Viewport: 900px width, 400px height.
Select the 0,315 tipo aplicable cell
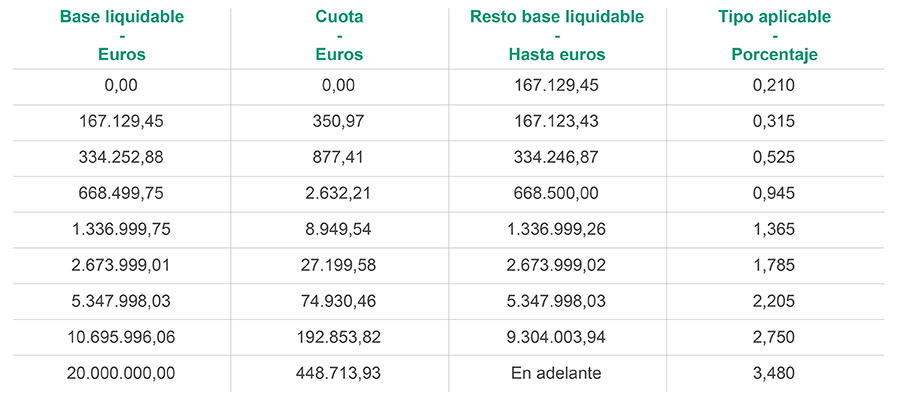774,122
